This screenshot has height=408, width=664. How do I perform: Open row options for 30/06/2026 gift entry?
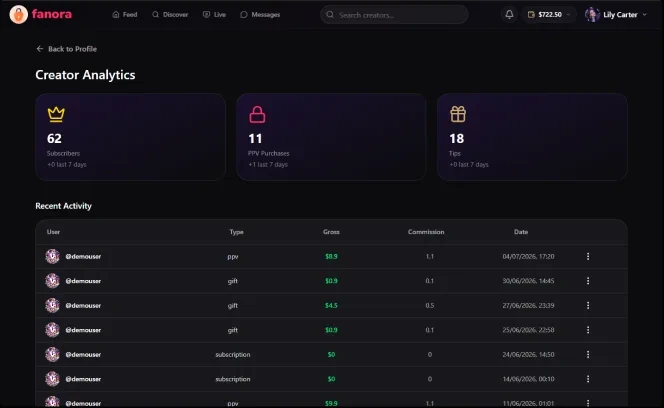[x=588, y=281]
